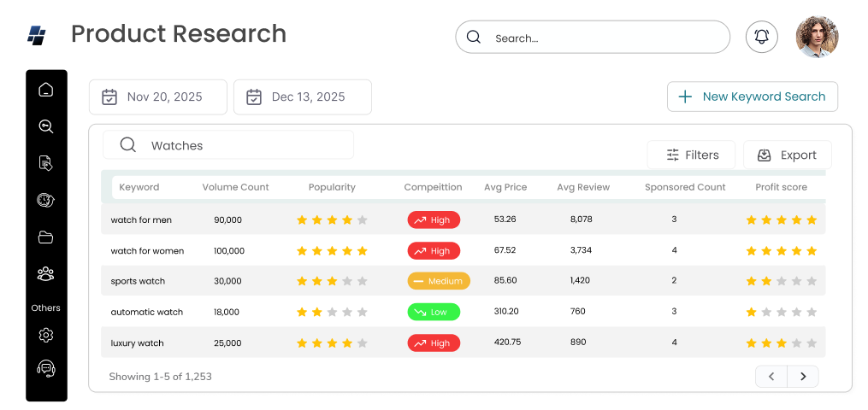Viewport: 868px width, 410px height.
Task: Sort by the Volume Count column header
Action: click(x=235, y=187)
